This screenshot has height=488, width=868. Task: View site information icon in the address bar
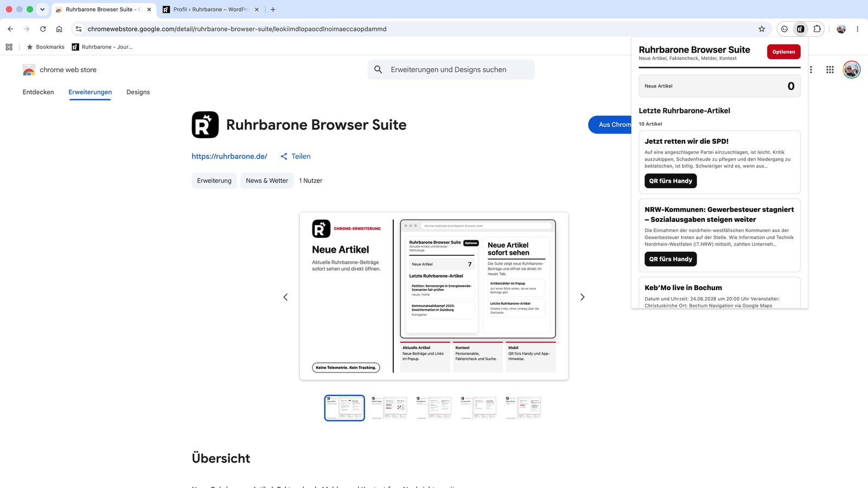point(79,29)
